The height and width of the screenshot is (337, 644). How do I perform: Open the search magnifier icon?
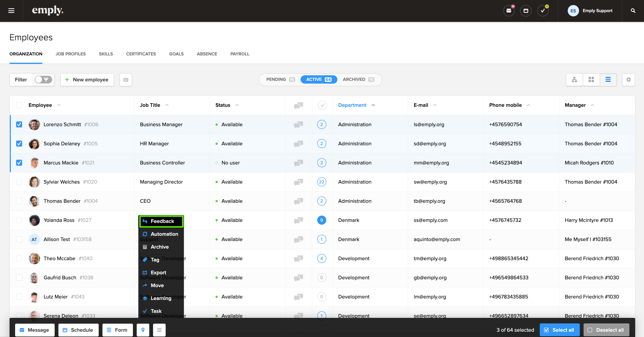pyautogui.click(x=633, y=11)
